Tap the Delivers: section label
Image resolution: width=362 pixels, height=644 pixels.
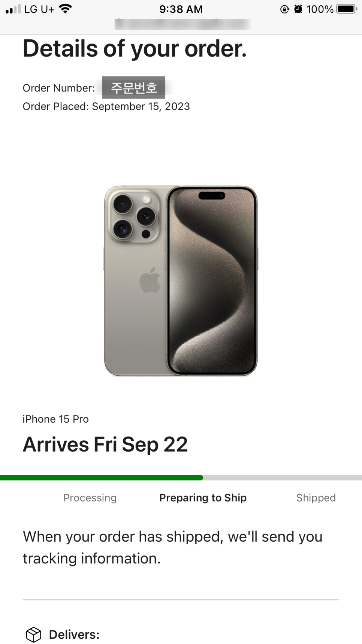tap(74, 635)
